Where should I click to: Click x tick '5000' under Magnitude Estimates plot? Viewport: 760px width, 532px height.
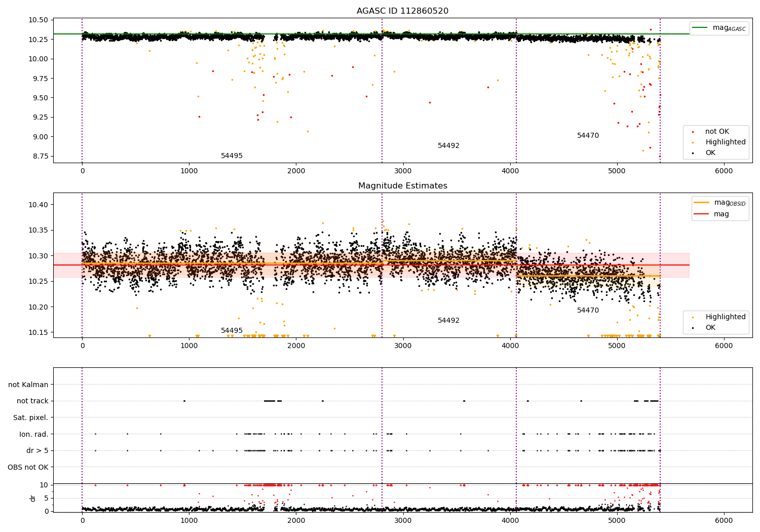[x=617, y=346]
